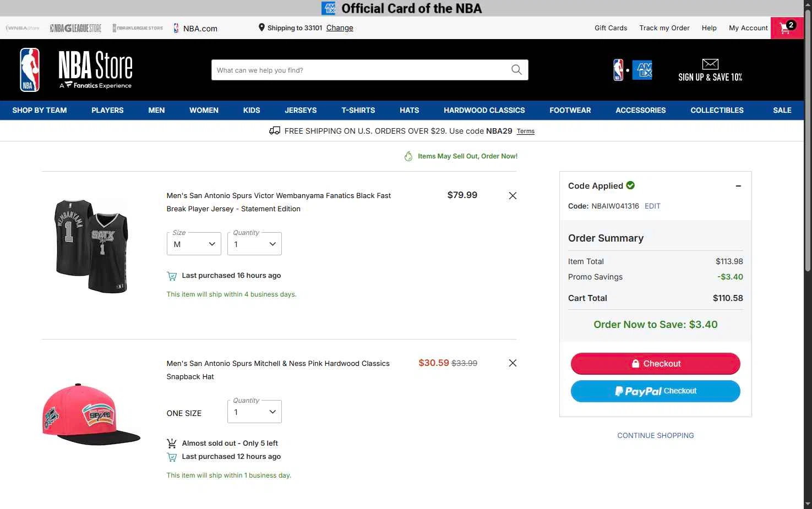Click the location pin shipping icon

click(261, 28)
